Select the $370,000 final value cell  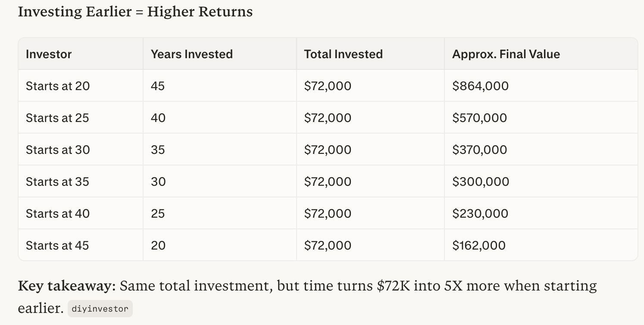tap(479, 150)
